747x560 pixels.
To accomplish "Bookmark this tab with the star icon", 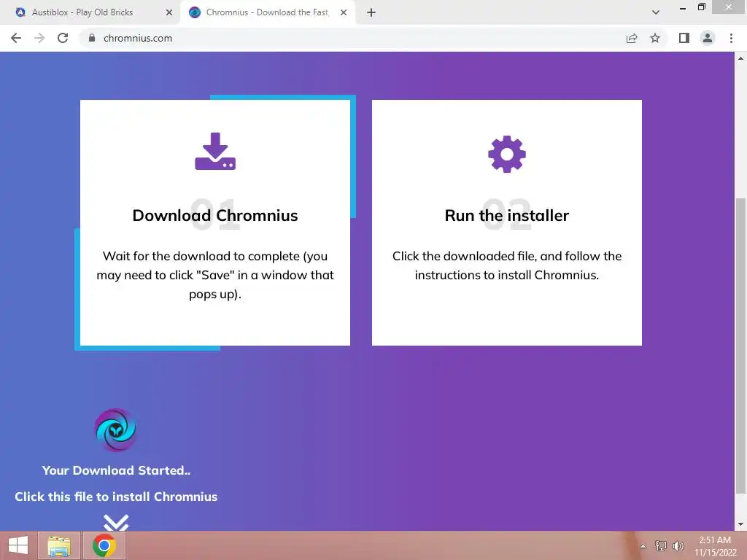I will pos(655,38).
